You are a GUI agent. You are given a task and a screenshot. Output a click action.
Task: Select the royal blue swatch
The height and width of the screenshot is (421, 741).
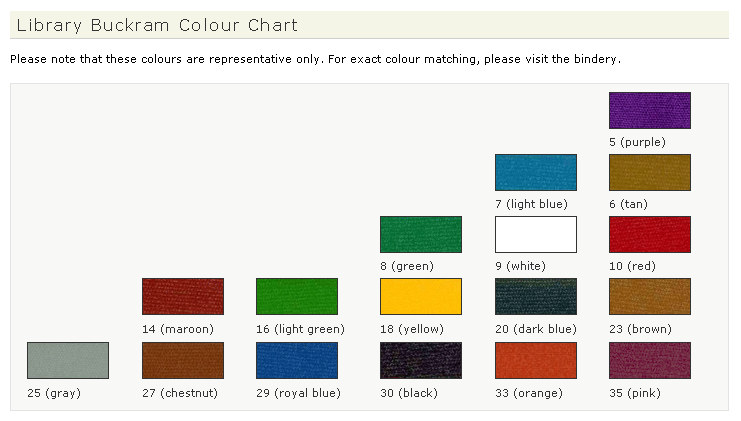pos(297,360)
